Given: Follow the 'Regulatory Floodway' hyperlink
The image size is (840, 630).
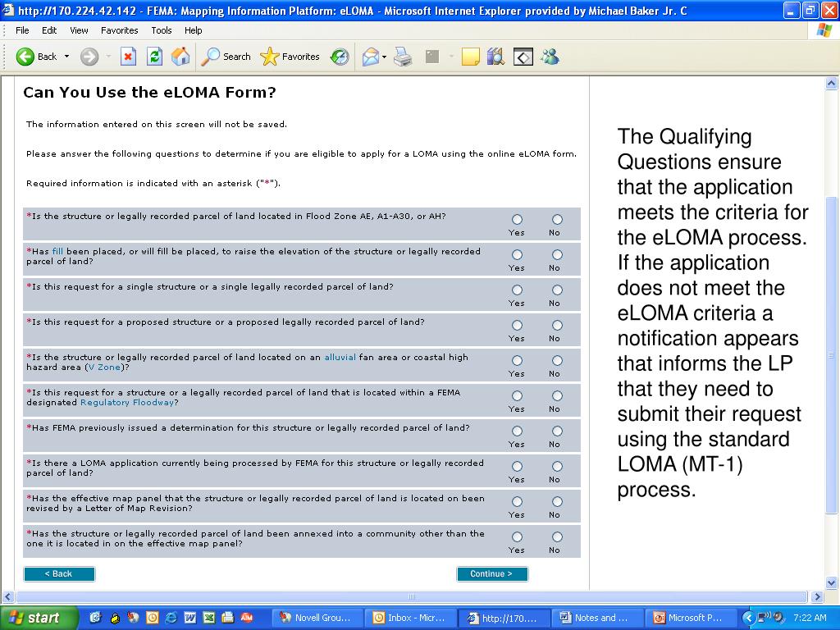Looking at the screenshot, I should (x=127, y=403).
